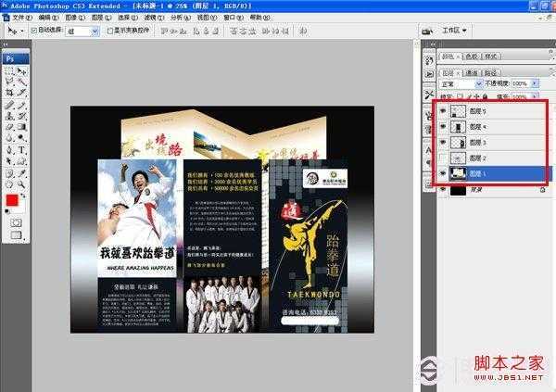Hide layer 图层 3 via eye icon
This screenshot has height=392, width=556.
(x=443, y=142)
